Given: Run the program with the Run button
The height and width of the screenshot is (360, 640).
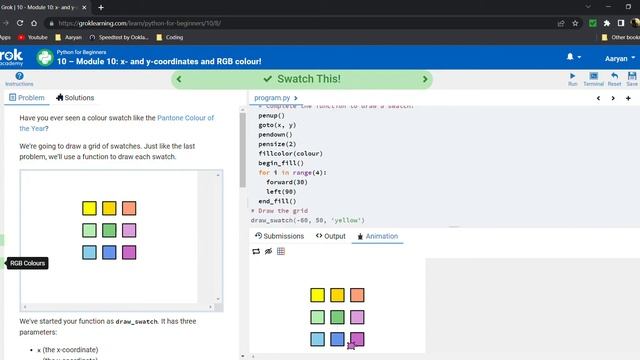Looking at the screenshot, I should (572, 79).
